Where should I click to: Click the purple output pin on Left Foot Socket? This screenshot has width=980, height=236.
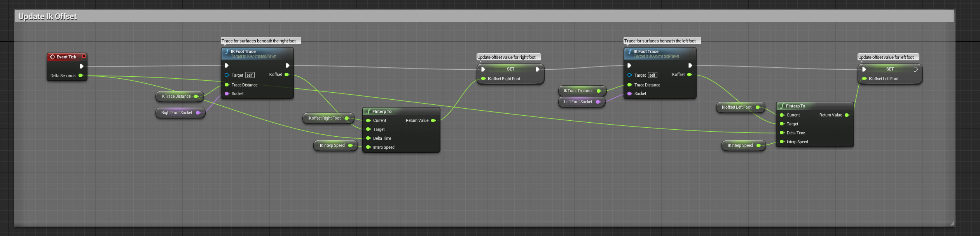pyautogui.click(x=598, y=102)
